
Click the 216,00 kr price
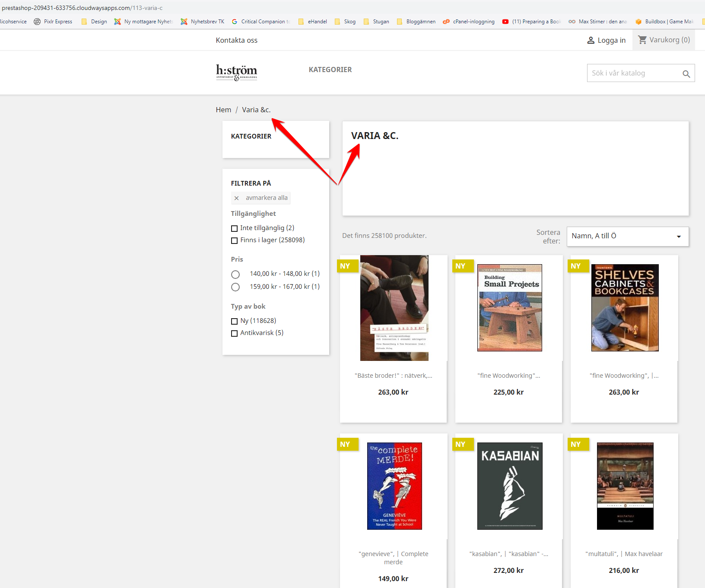[x=624, y=571]
